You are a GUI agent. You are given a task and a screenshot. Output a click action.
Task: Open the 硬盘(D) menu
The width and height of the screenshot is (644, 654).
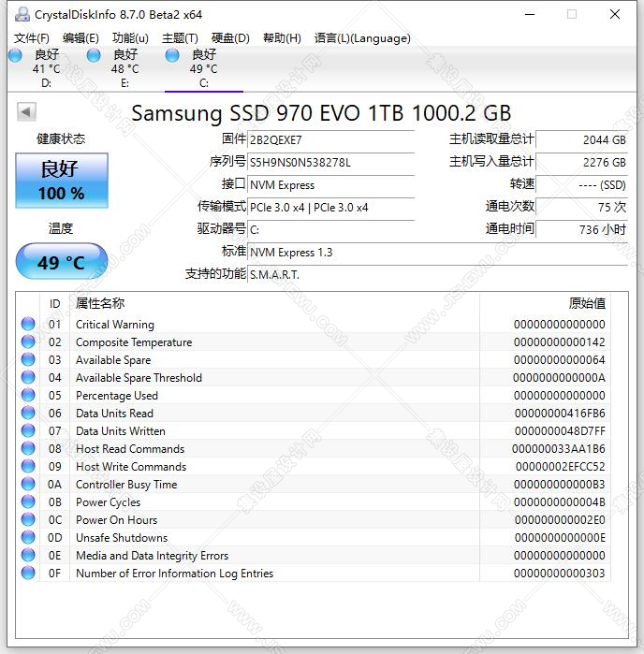[x=230, y=38]
